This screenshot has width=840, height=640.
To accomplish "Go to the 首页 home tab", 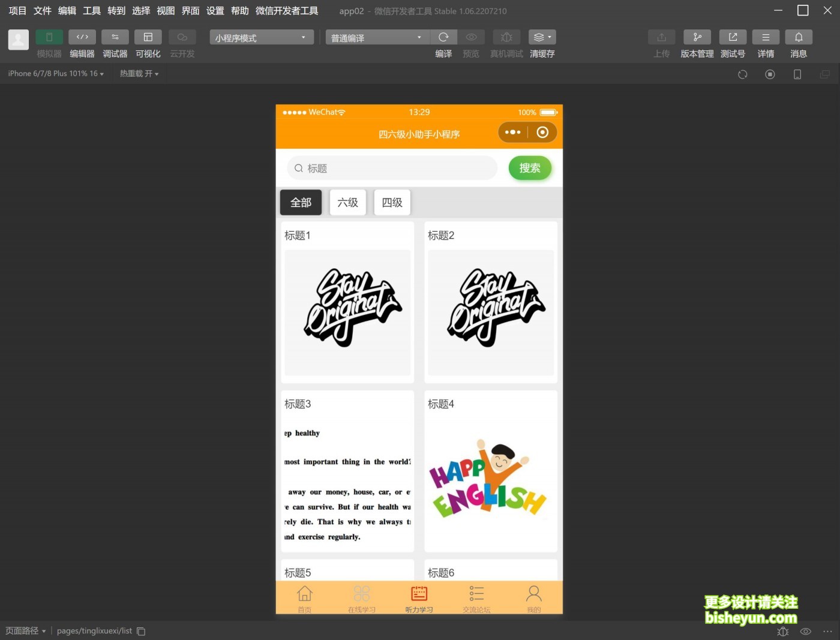I will click(305, 598).
